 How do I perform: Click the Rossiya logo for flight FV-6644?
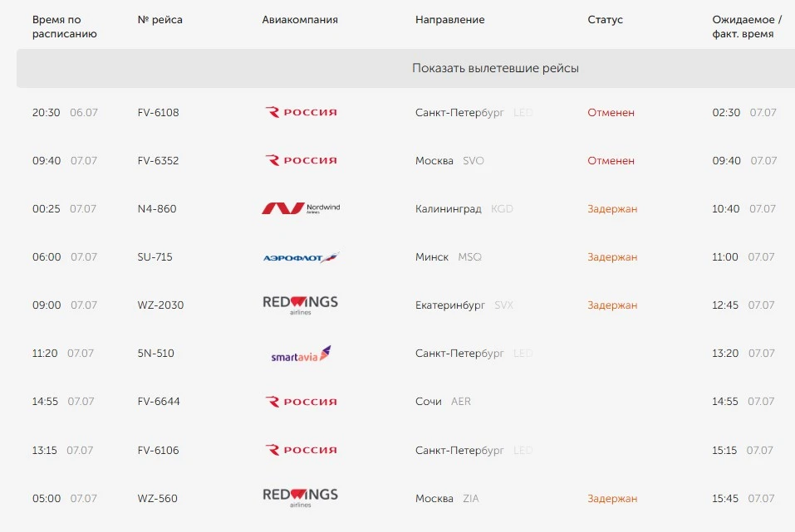coord(302,401)
